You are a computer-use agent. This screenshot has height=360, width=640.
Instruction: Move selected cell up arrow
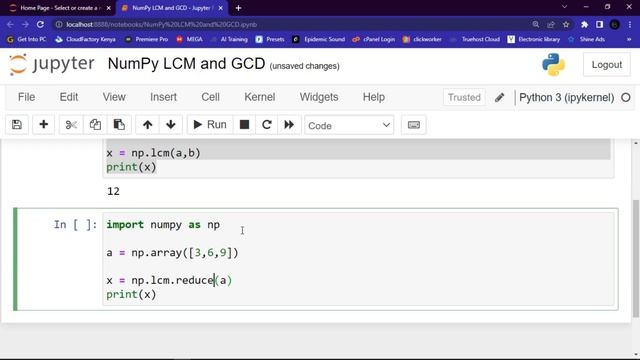(147, 124)
